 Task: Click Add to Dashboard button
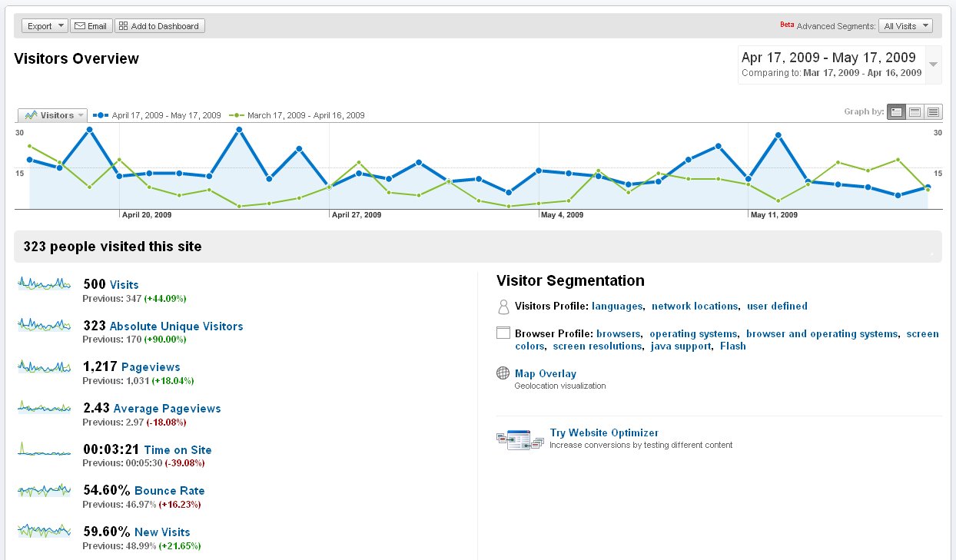160,26
